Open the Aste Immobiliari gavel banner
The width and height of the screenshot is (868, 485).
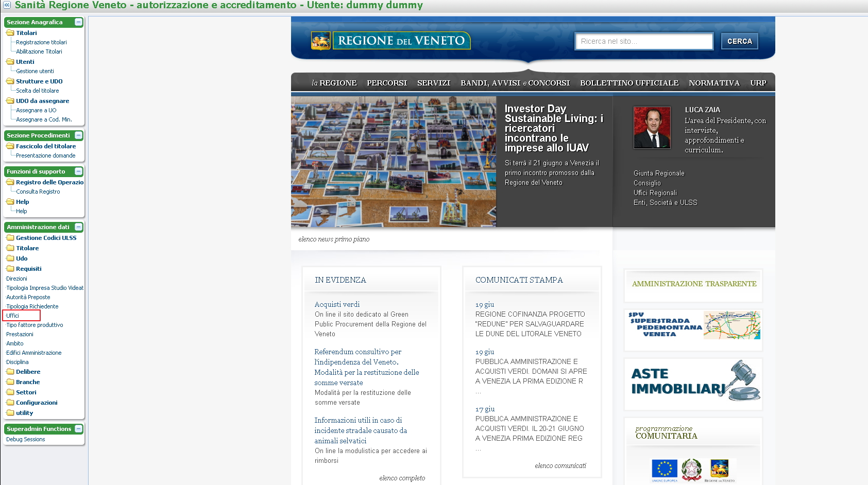pos(693,384)
